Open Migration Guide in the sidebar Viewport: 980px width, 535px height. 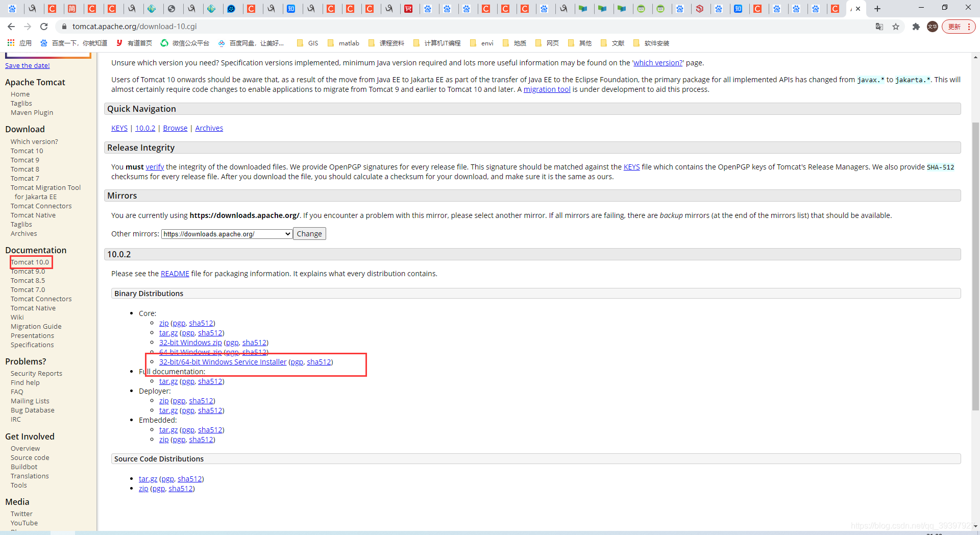(36, 327)
